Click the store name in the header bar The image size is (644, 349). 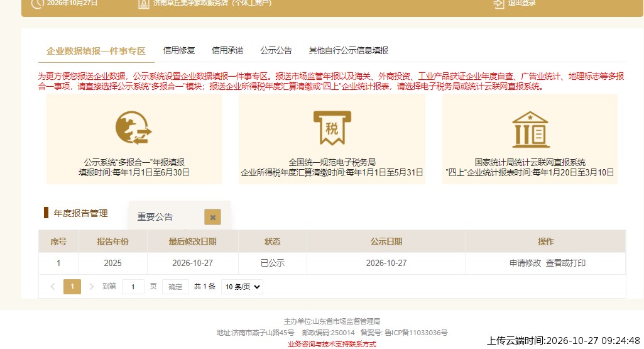point(212,3)
